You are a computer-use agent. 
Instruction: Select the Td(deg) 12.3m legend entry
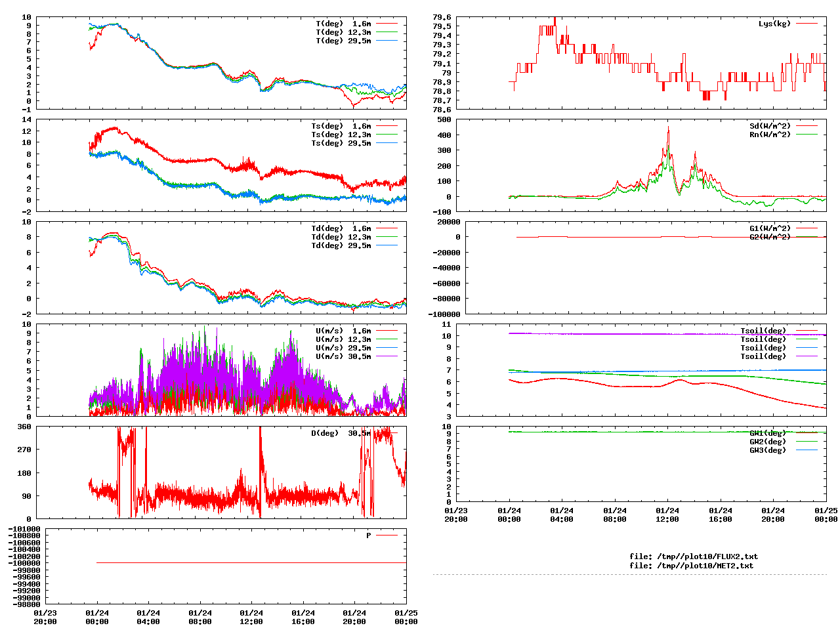[341, 237]
